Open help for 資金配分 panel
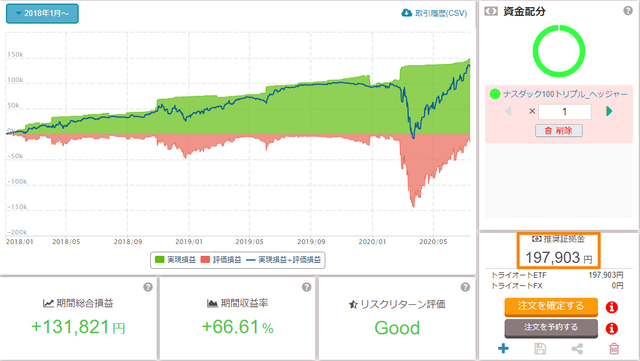 tap(628, 11)
